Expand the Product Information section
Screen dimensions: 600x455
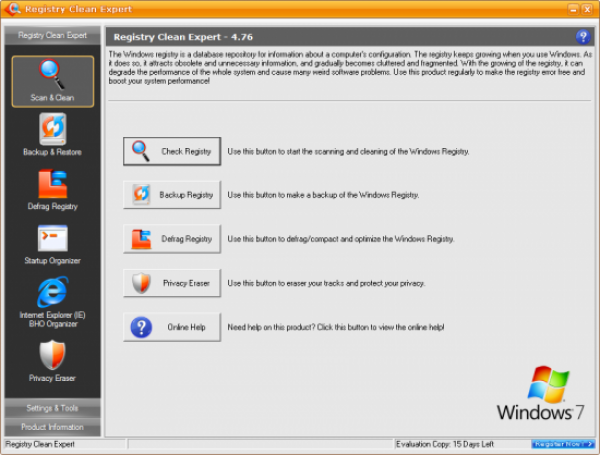(x=52, y=427)
